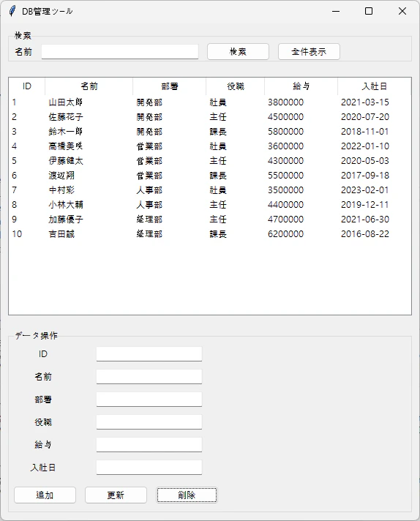The image size is (420, 521).
Task: Click hire date 2016-08-22
Action: (365, 234)
